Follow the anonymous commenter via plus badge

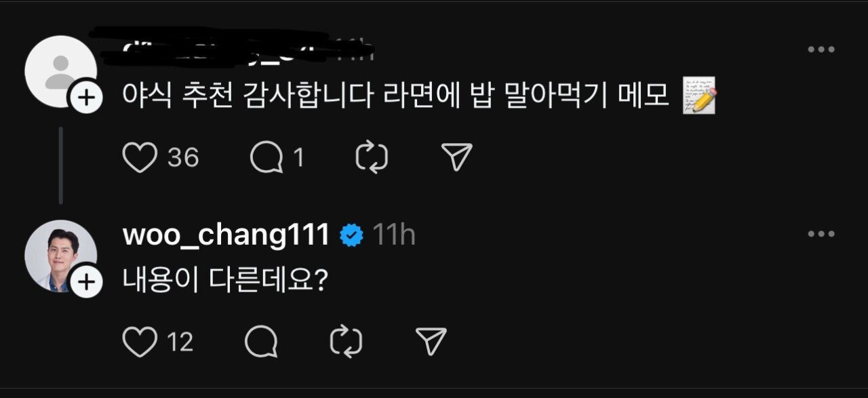click(x=87, y=98)
